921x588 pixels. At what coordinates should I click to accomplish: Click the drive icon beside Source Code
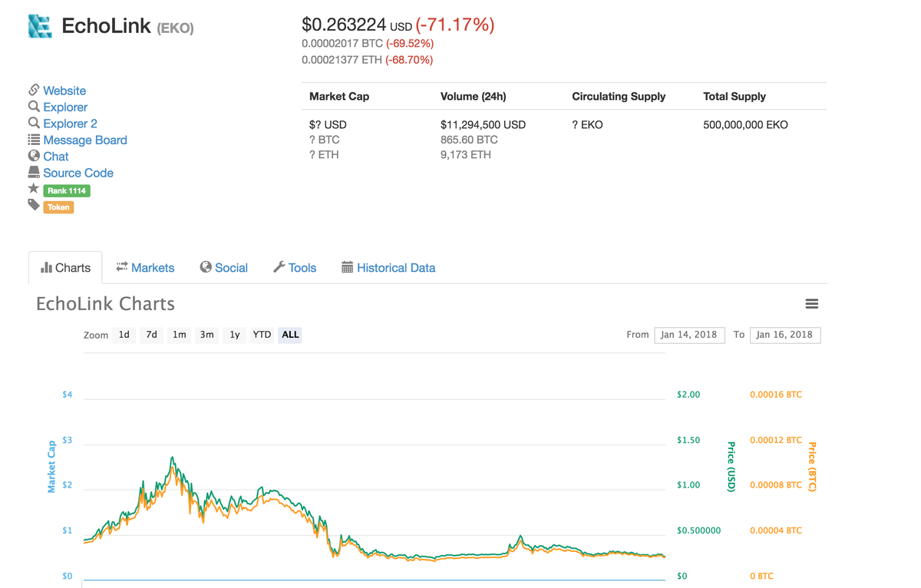click(x=34, y=172)
